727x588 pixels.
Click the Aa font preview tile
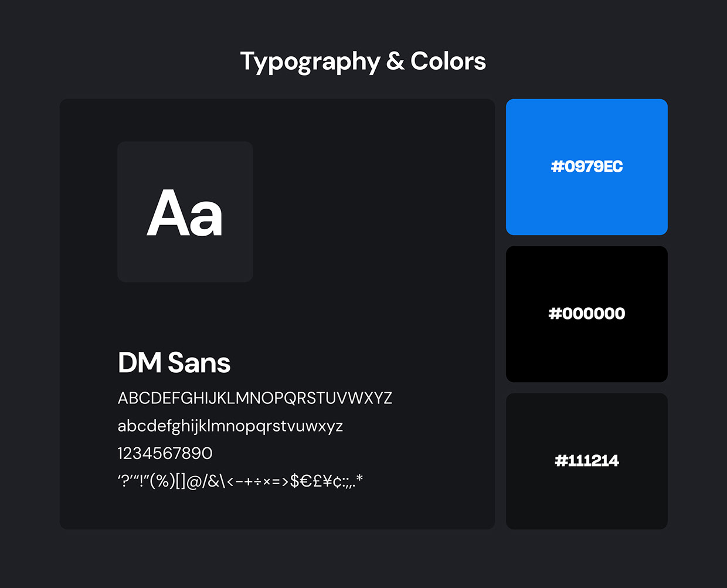click(185, 212)
